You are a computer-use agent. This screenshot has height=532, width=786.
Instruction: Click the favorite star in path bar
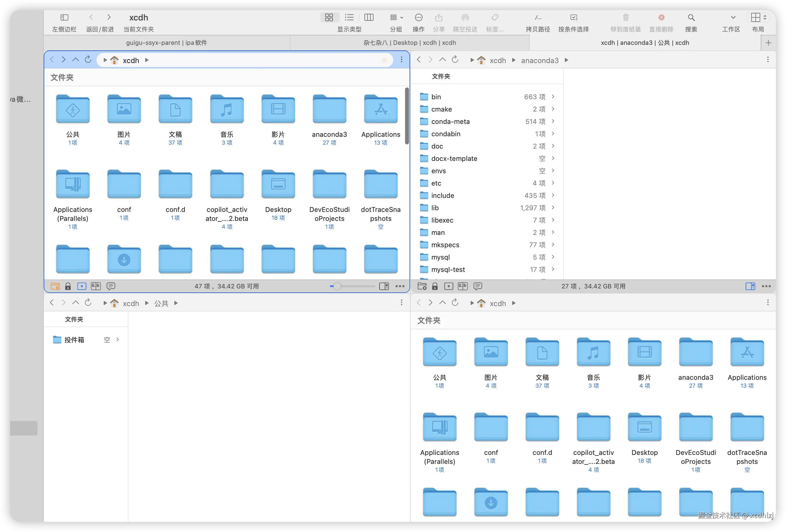[x=384, y=60]
